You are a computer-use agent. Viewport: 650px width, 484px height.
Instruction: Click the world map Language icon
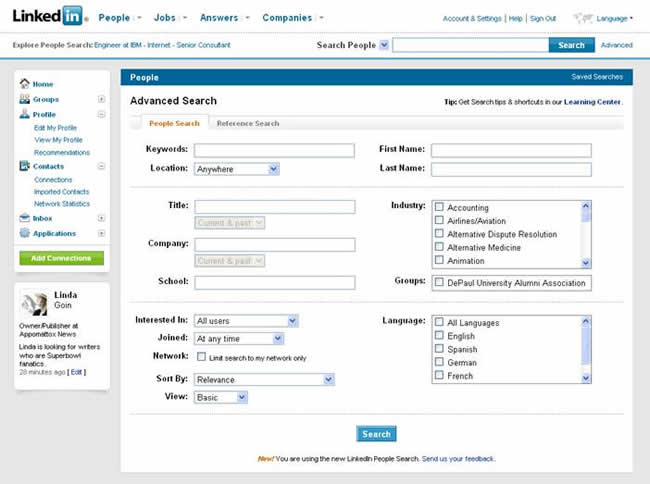(x=583, y=18)
